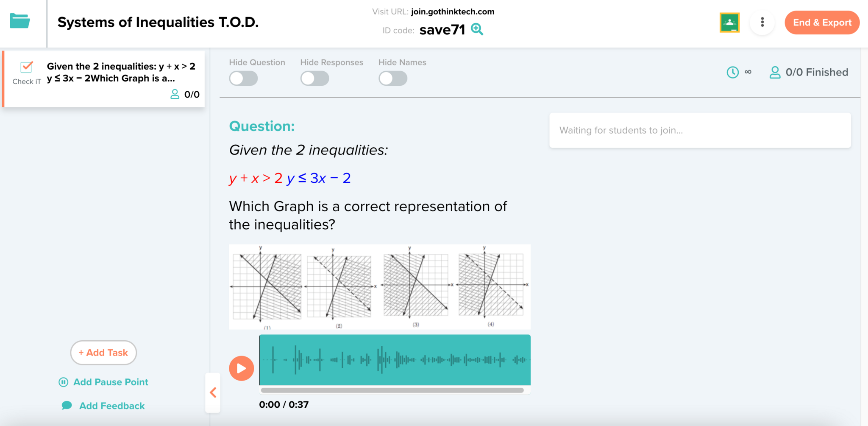Viewport: 868px width, 426px height.
Task: Click the + Add Task button
Action: click(x=103, y=353)
